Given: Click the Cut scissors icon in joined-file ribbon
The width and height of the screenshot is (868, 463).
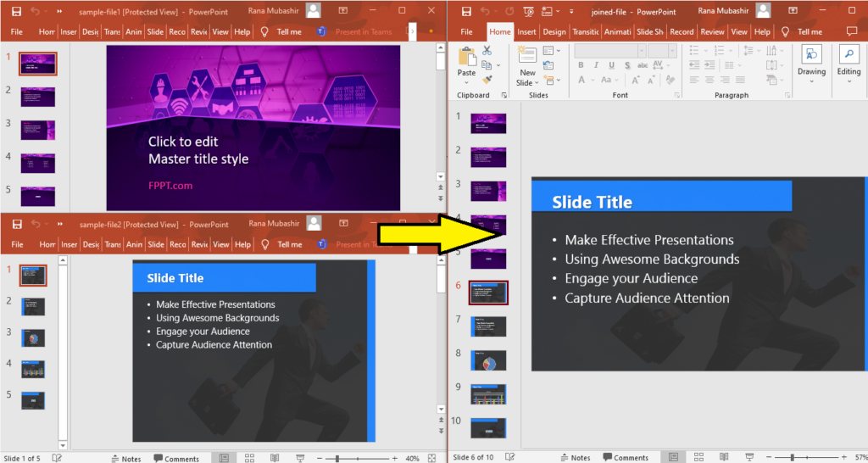Looking at the screenshot, I should [487, 51].
